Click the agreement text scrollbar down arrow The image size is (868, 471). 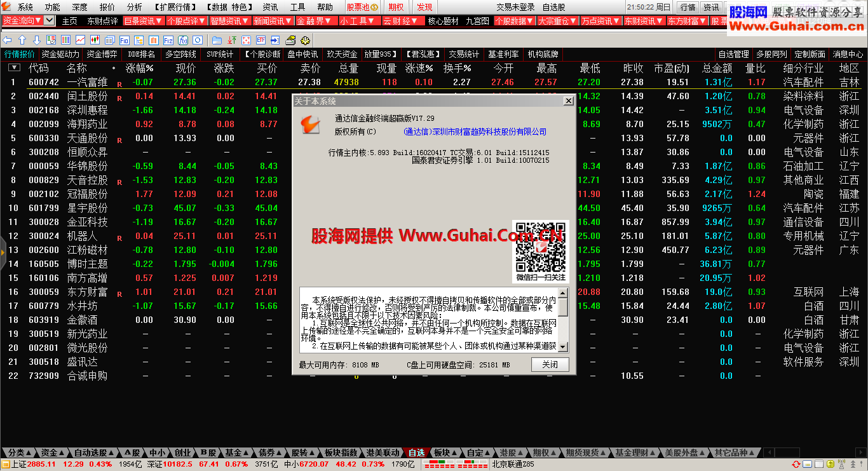click(563, 347)
